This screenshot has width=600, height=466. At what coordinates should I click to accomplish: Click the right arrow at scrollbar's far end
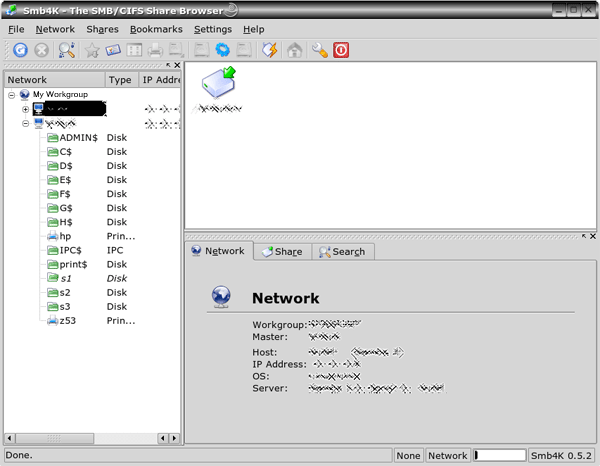[175, 438]
